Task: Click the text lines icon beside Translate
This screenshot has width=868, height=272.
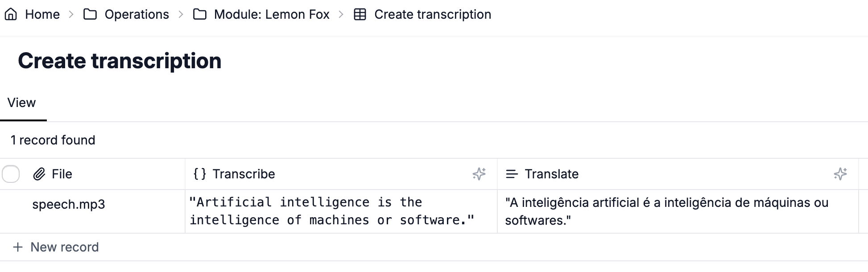Action: [x=512, y=174]
